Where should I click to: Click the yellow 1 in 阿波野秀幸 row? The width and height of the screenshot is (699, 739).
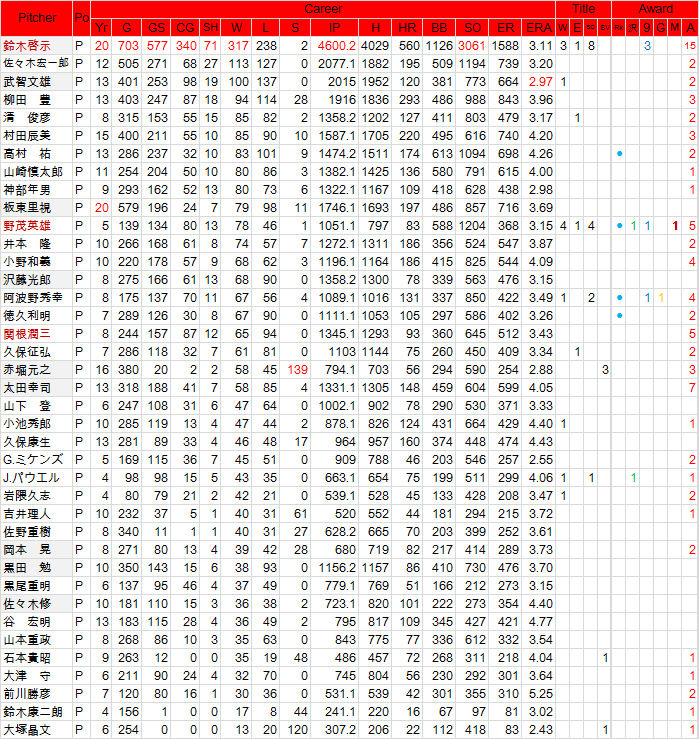pyautogui.click(x=661, y=298)
